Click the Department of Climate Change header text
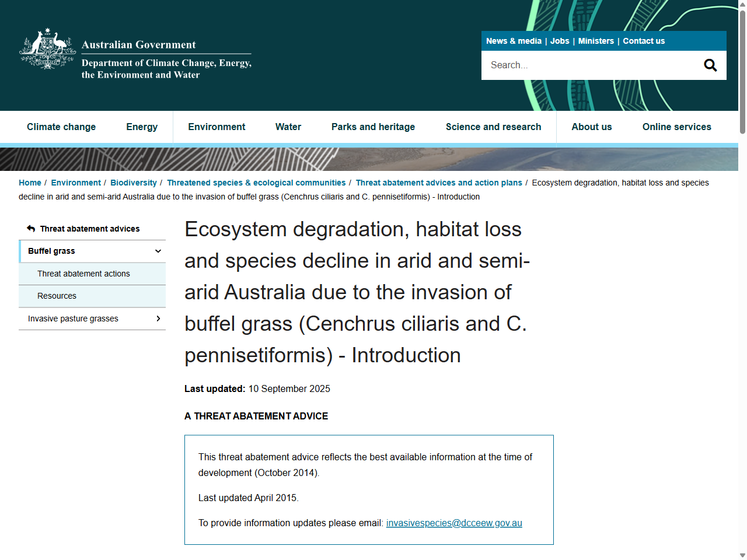747x560 pixels. [166, 69]
